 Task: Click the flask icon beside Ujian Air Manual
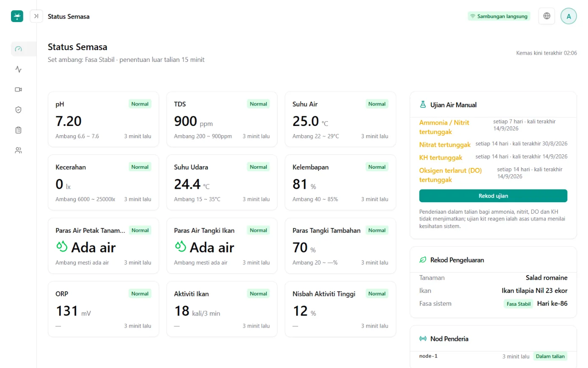[423, 104]
